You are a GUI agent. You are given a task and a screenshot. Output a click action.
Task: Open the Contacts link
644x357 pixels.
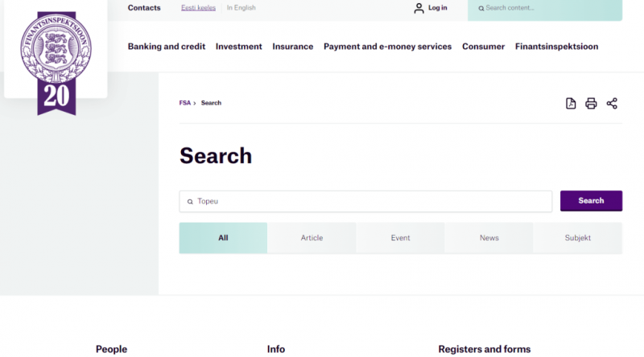click(144, 8)
